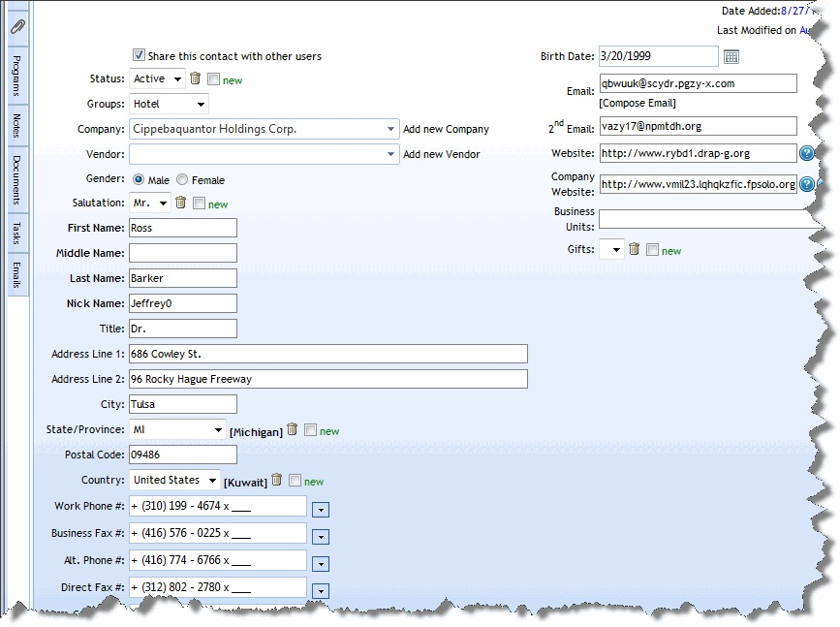Click into the Address Line 1 field
840x627 pixels.
[328, 354]
